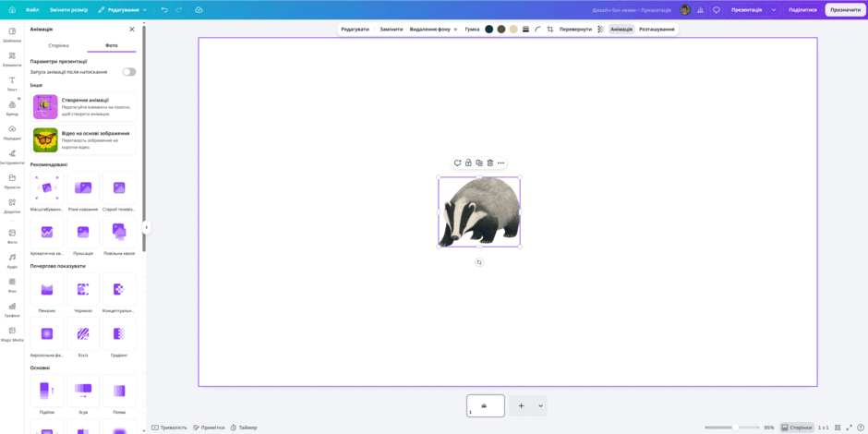868x434 pixels.
Task: Duplicate the selected badger image
Action: [479, 163]
